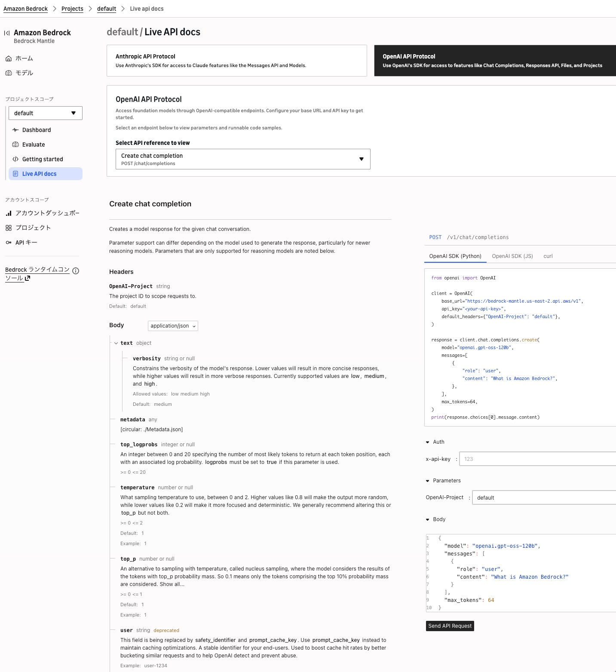Collapse the Parameters section
The image size is (616, 672).
coord(428,481)
